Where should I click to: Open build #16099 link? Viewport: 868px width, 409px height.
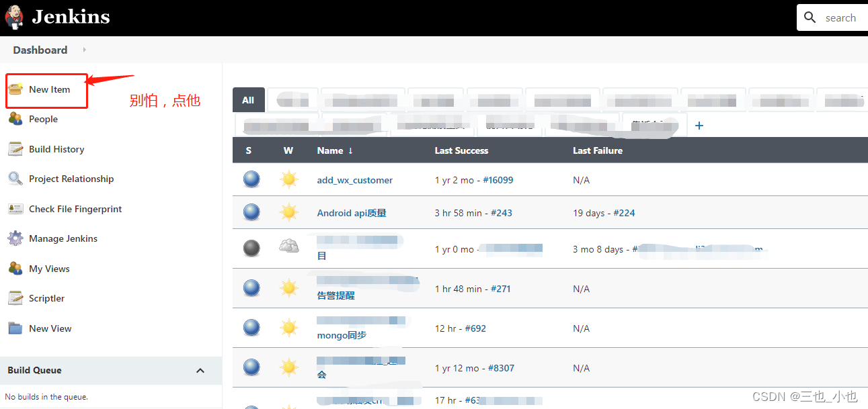click(x=498, y=180)
